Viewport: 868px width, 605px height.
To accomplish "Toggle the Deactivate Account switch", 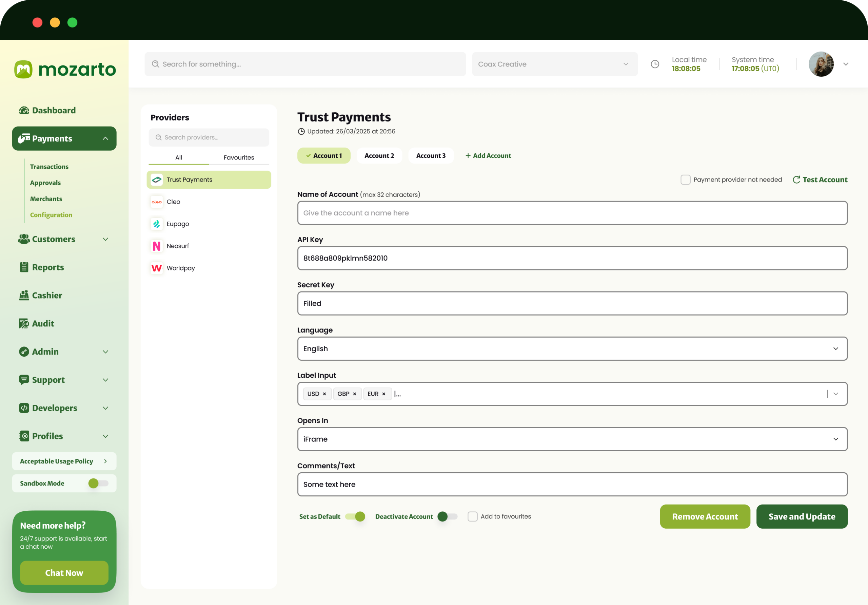I will click(447, 516).
